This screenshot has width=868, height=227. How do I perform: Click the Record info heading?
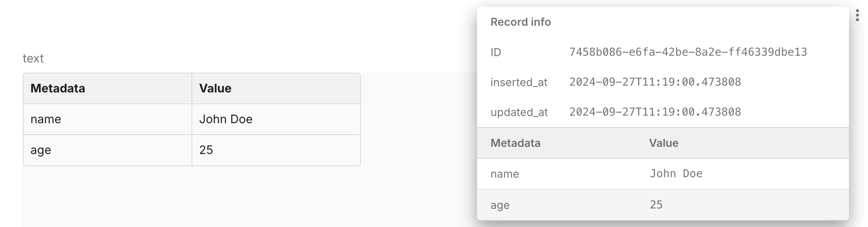pyautogui.click(x=521, y=22)
